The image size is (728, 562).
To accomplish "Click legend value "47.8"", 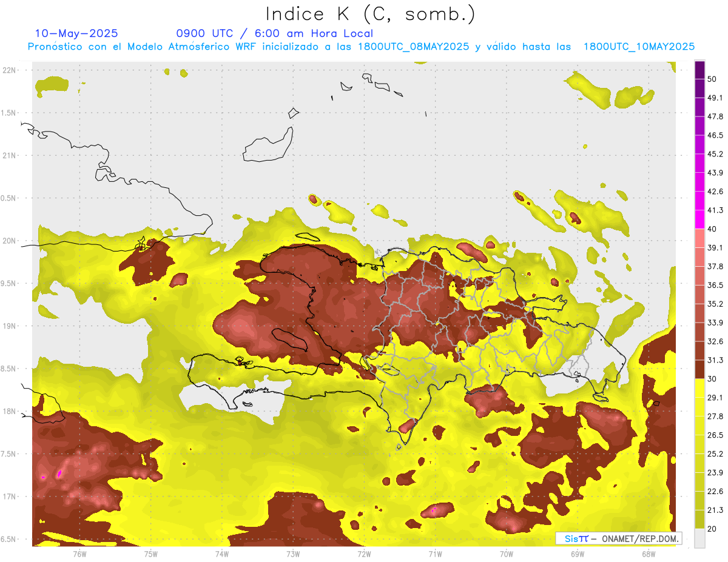I will (715, 116).
